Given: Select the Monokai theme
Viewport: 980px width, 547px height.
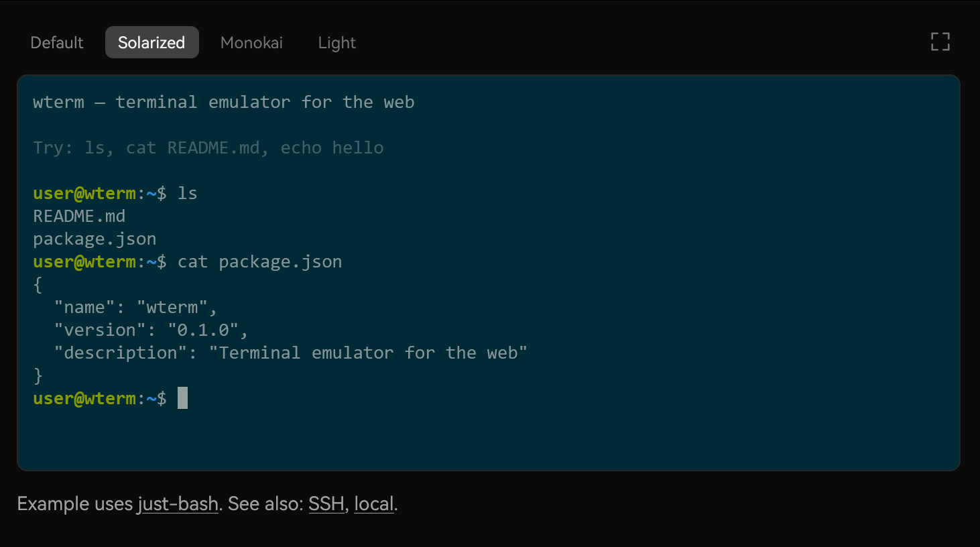Looking at the screenshot, I should [x=251, y=42].
